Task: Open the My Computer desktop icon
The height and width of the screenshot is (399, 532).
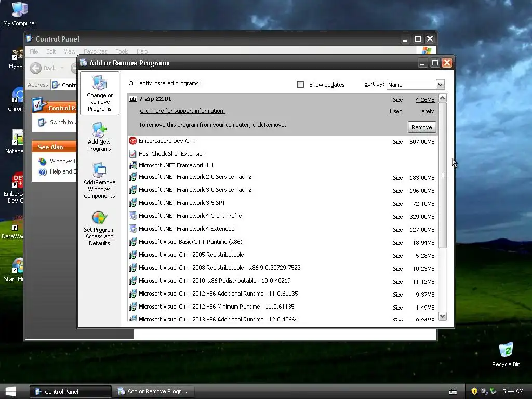Action: [20, 14]
